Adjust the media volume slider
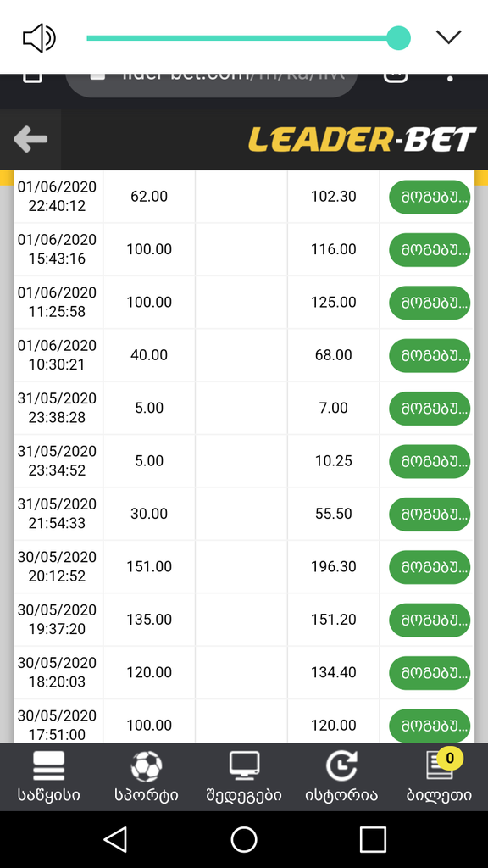Image resolution: width=488 pixels, height=868 pixels. pyautogui.click(x=248, y=38)
